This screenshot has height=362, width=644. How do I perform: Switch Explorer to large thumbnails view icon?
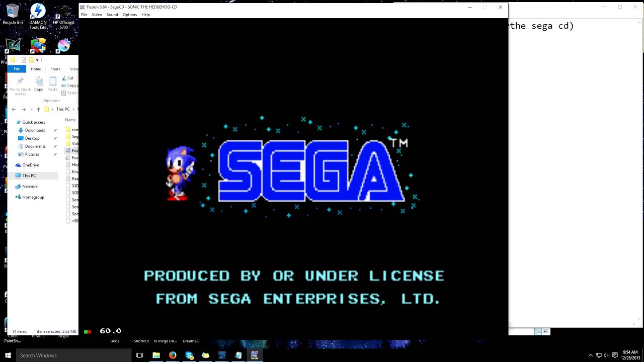(x=545, y=331)
